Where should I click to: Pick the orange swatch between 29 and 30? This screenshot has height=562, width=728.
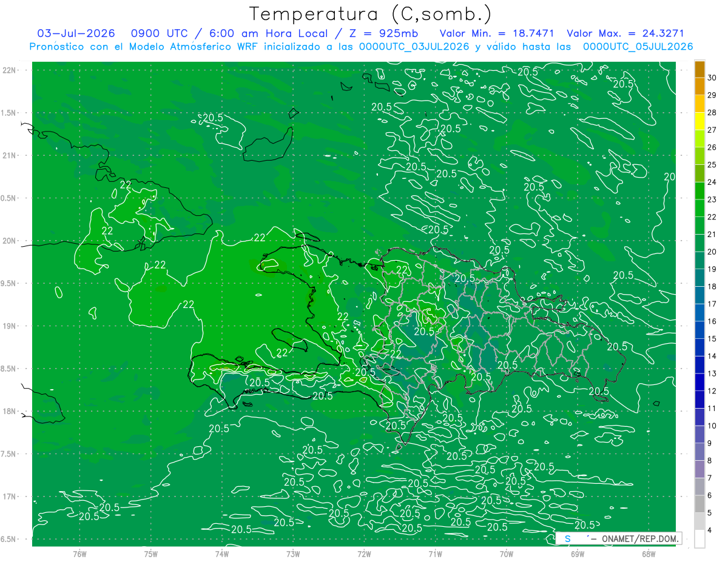[700, 86]
